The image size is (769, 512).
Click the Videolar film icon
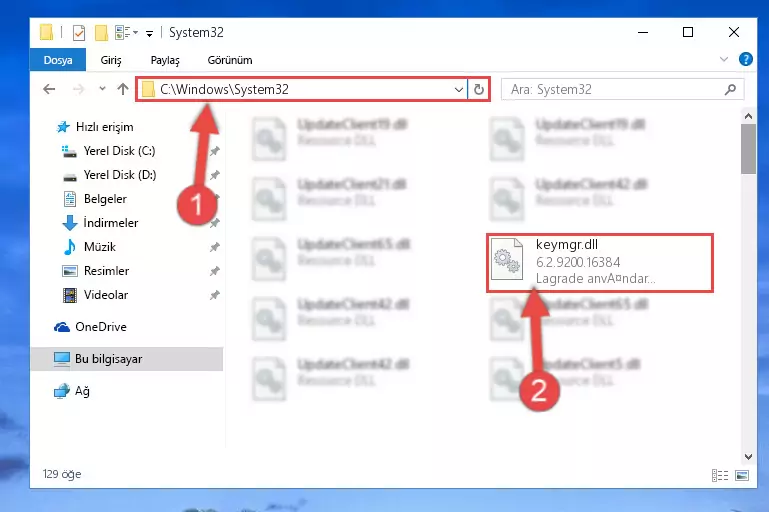tap(70, 295)
